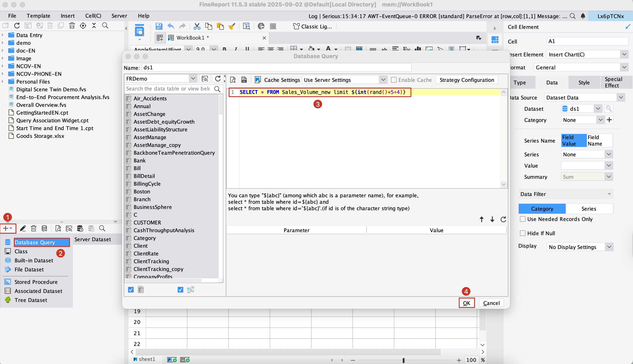Uncheck the table list checkbox

point(131,289)
